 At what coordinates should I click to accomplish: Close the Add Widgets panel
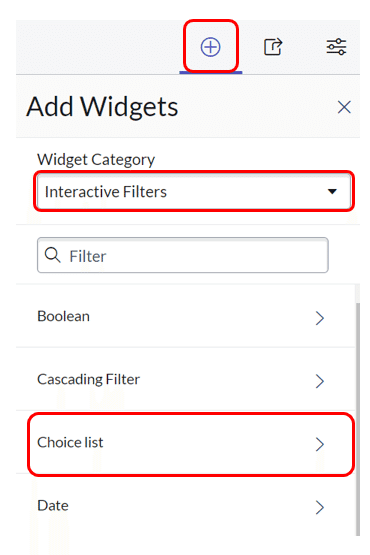click(x=344, y=107)
